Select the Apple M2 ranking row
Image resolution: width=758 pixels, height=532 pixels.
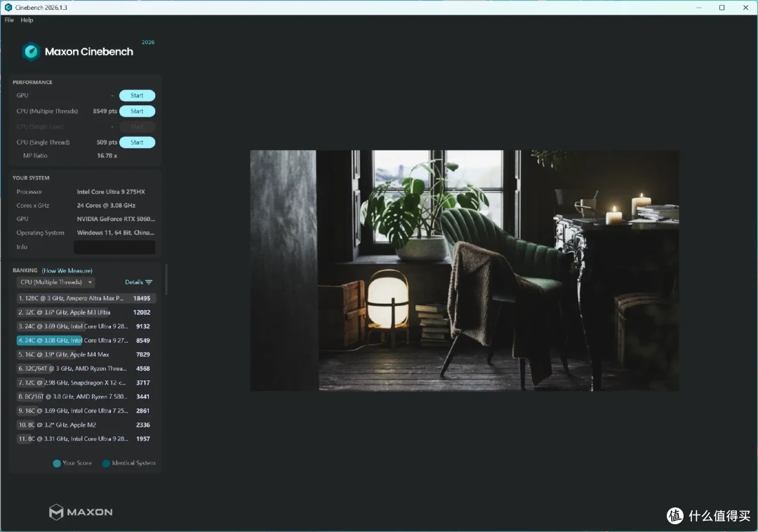[85, 425]
